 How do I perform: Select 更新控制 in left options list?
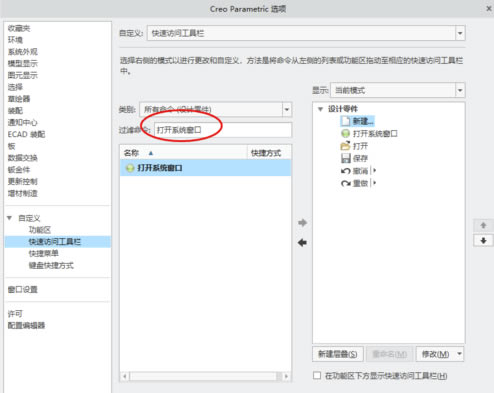23,181
